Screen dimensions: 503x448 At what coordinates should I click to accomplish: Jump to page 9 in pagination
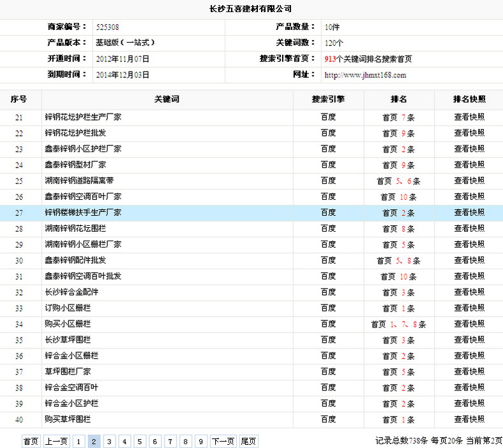[x=200, y=441]
